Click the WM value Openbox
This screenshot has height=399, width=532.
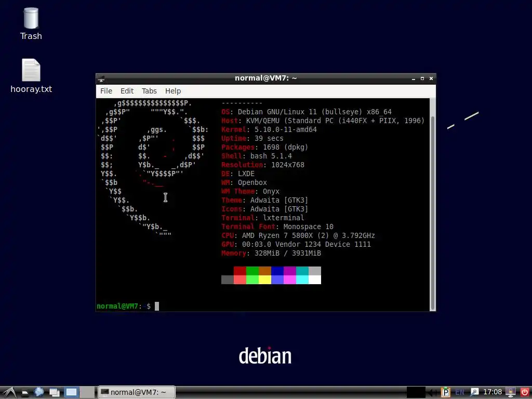tap(252, 182)
